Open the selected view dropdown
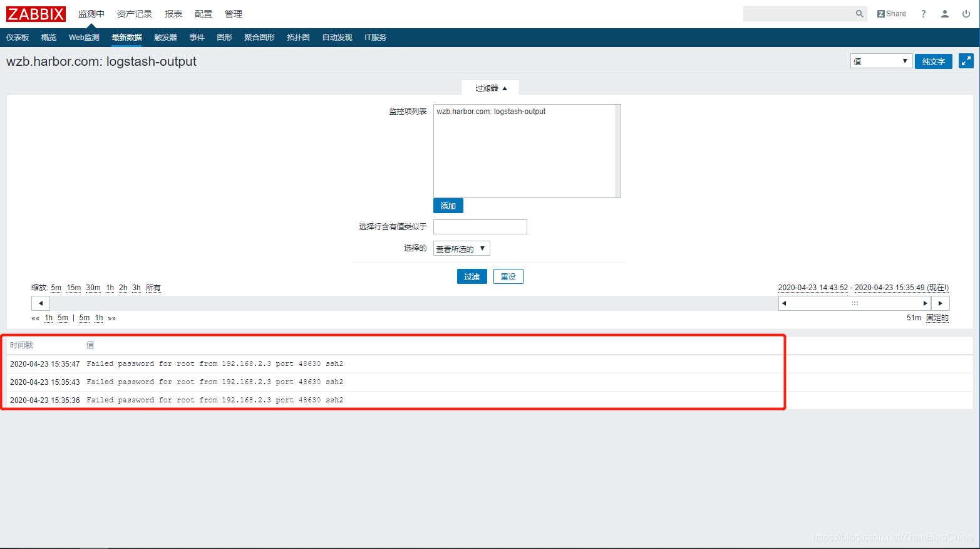This screenshot has height=549, width=980. click(462, 249)
